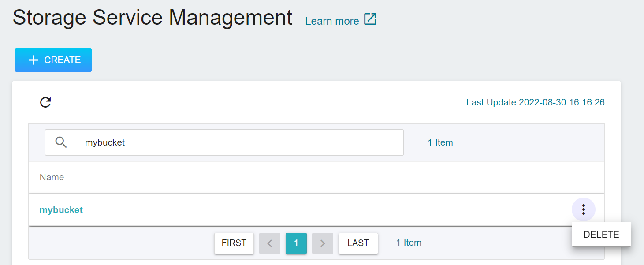
Task: Click the plus icon on the CREATE button
Action: (x=34, y=60)
